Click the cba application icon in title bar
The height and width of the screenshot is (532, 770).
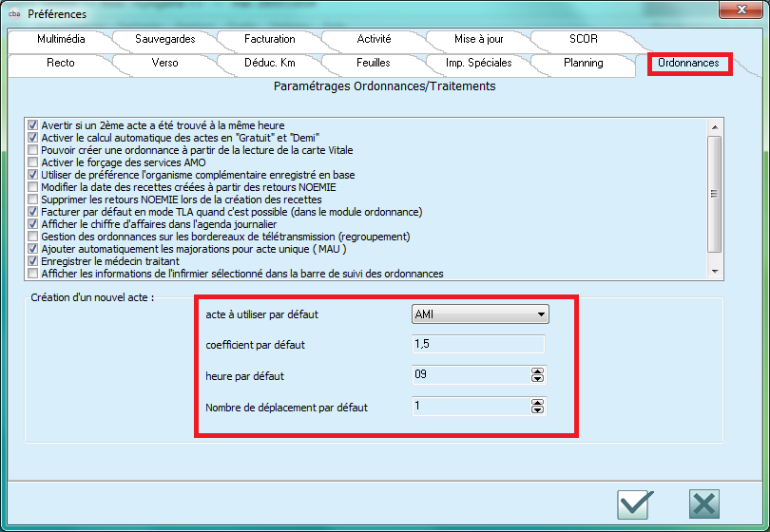14,13
